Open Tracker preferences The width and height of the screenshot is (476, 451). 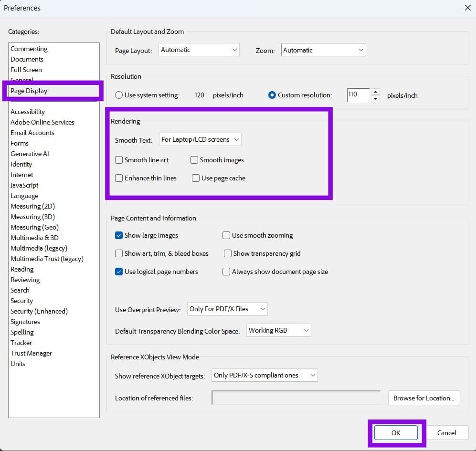[x=21, y=343]
